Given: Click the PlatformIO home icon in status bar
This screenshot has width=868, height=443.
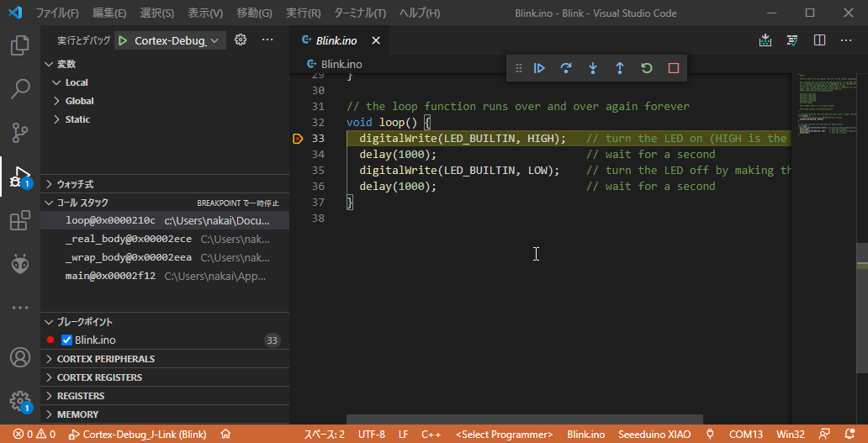Looking at the screenshot, I should [x=225, y=434].
